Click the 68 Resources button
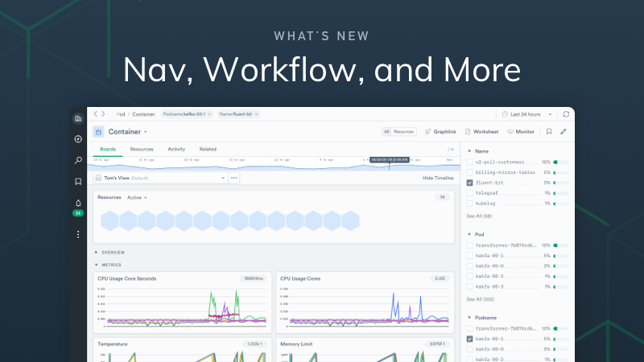 pyautogui.click(x=398, y=132)
